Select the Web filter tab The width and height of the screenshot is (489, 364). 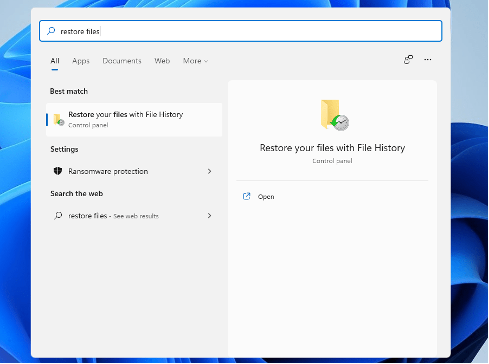tap(162, 61)
